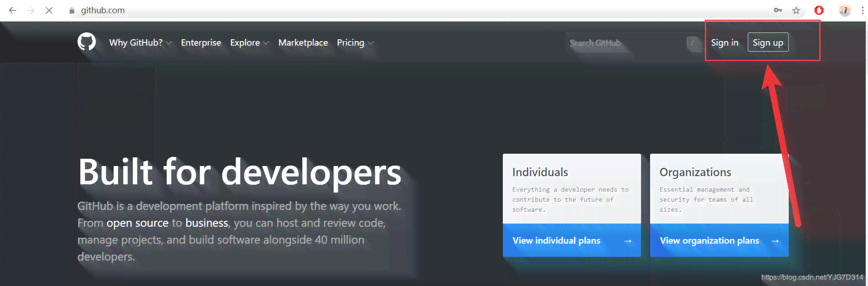Click the browser forward arrow
Screen dimensions: 868x286
pyautogui.click(x=31, y=10)
